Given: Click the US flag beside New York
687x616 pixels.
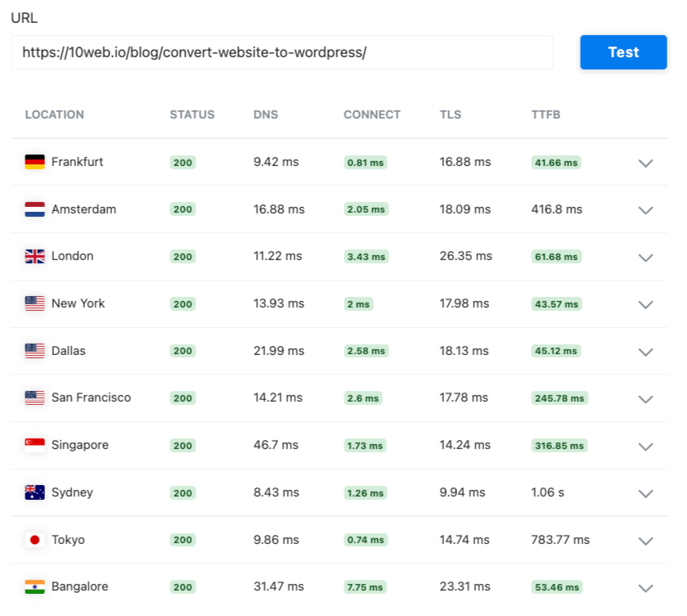Looking at the screenshot, I should tap(34, 304).
